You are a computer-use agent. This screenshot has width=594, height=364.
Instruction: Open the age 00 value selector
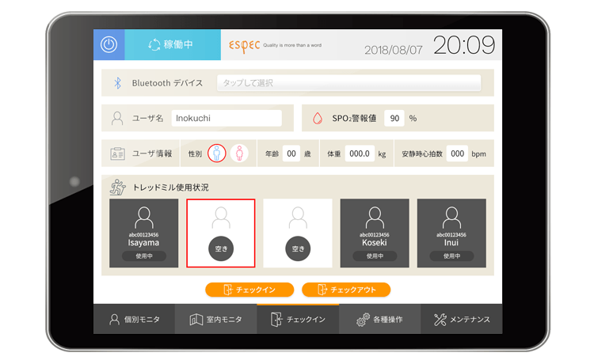(292, 154)
